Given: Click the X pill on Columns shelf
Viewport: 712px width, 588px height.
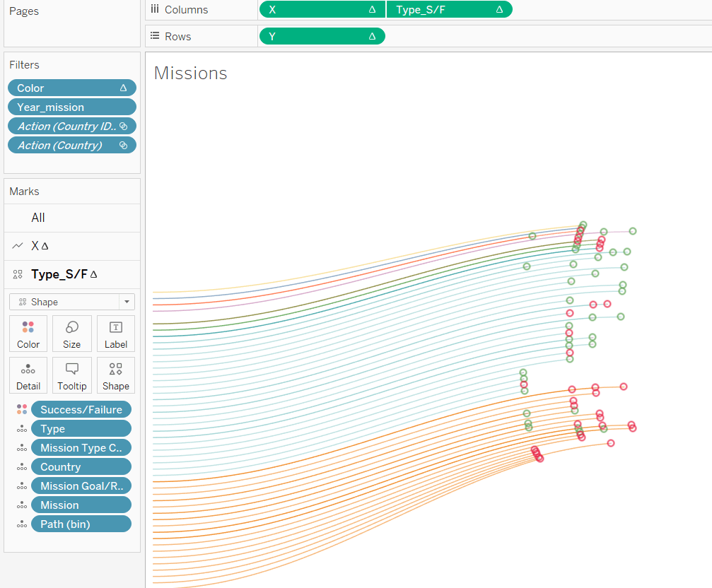Looking at the screenshot, I should click(x=322, y=10).
